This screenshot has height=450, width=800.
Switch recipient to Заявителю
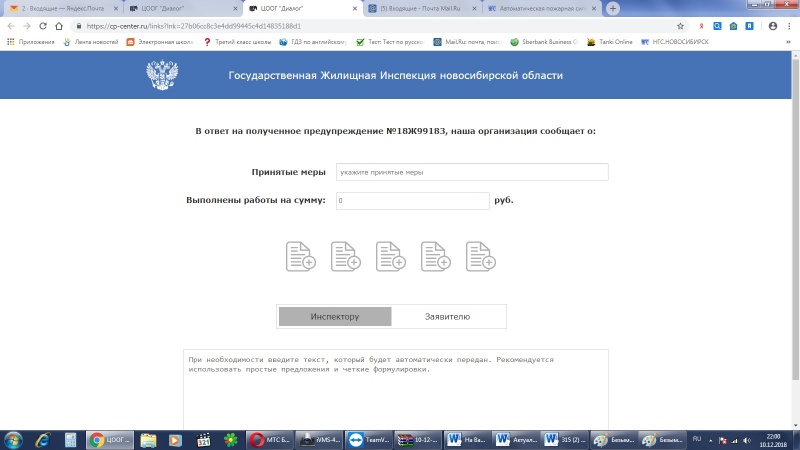tap(447, 317)
